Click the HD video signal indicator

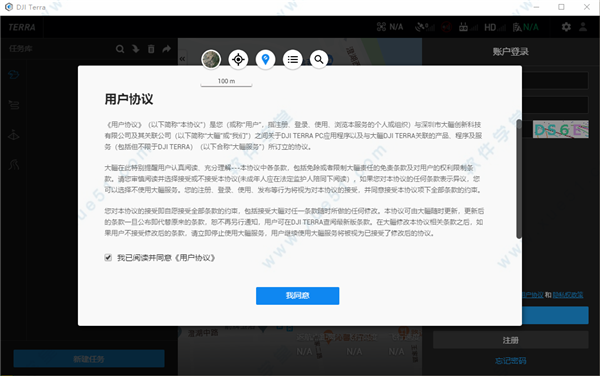click(x=494, y=27)
